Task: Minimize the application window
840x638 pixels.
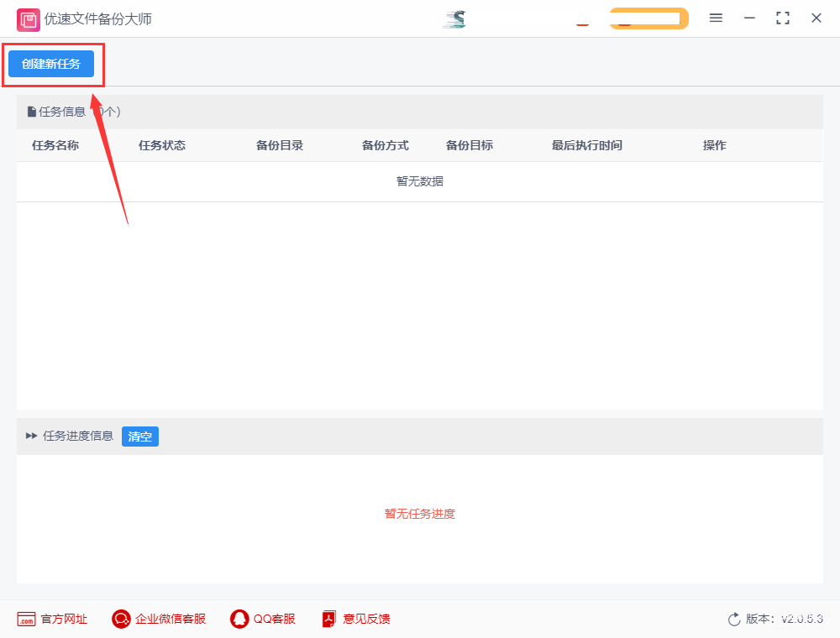Action: (749, 18)
